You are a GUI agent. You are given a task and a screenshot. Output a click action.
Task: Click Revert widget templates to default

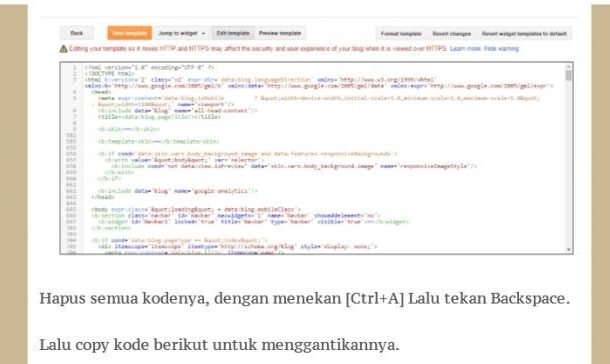point(524,34)
